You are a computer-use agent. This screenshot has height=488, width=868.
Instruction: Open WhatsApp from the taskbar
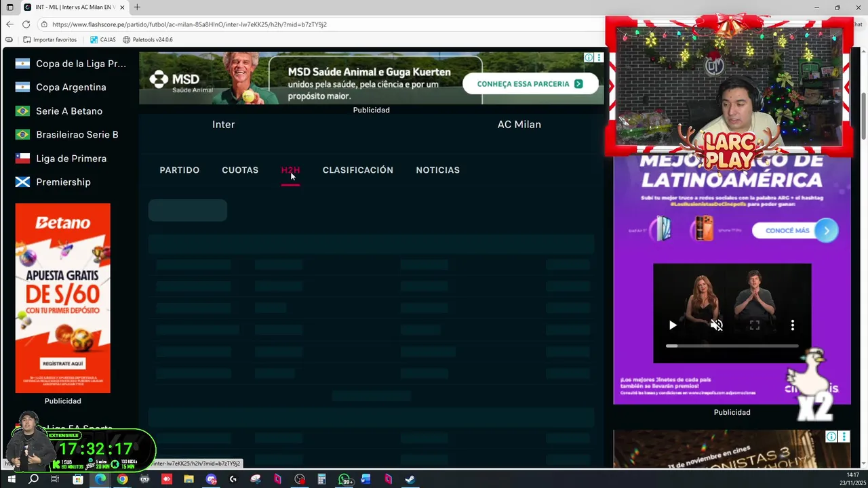344,479
